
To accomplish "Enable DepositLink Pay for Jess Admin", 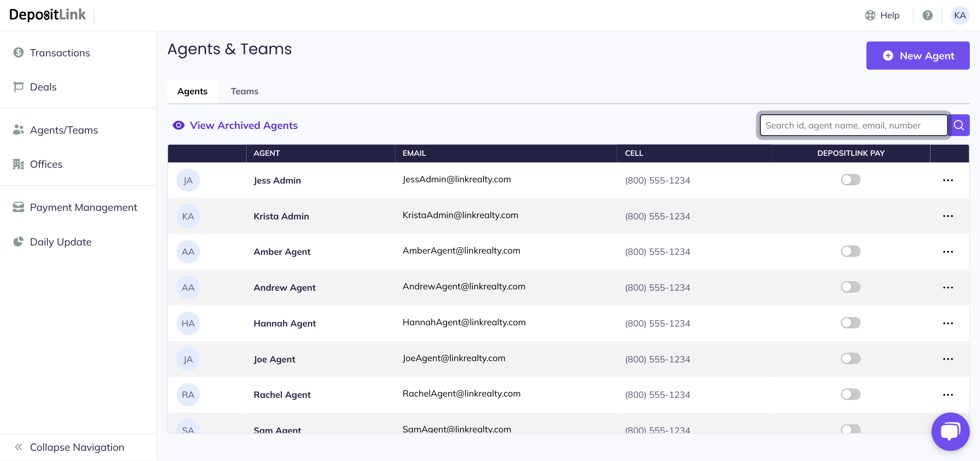I will point(850,180).
